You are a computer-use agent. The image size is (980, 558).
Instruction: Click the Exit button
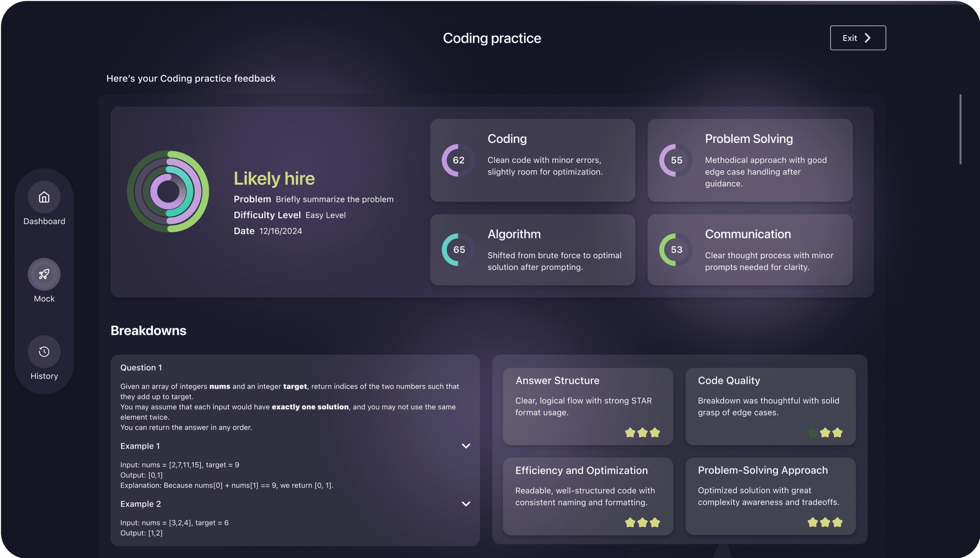point(858,38)
